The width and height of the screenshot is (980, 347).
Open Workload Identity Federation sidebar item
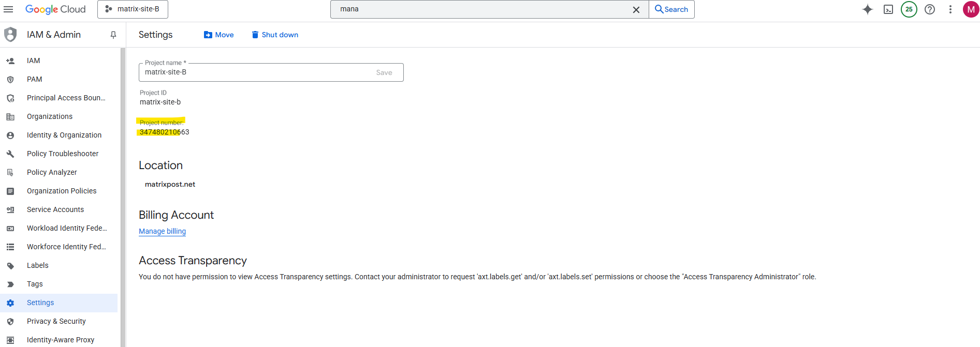59,228
